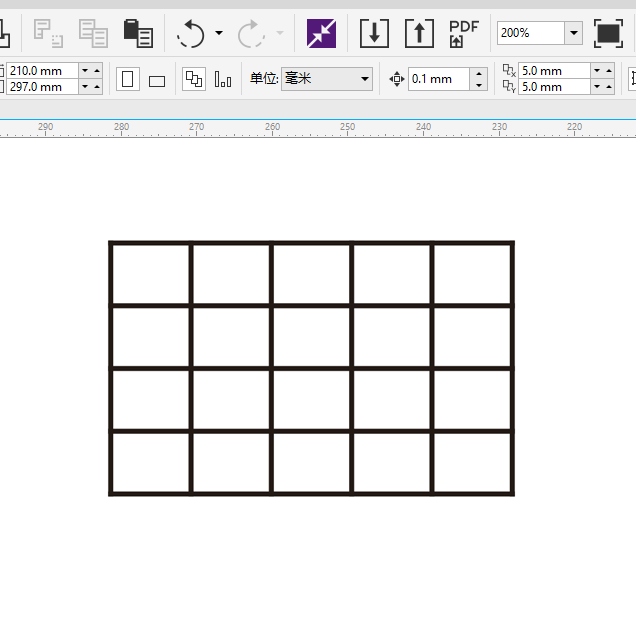Click the nudge offset arrows icon
Image resolution: width=636 pixels, height=625 pixels.
pos(397,79)
